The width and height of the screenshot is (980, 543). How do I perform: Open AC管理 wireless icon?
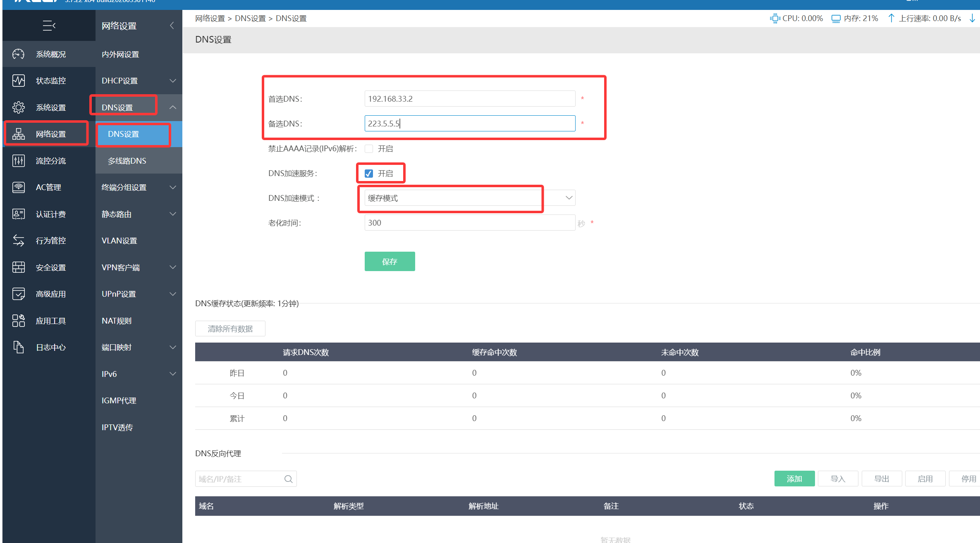18,187
